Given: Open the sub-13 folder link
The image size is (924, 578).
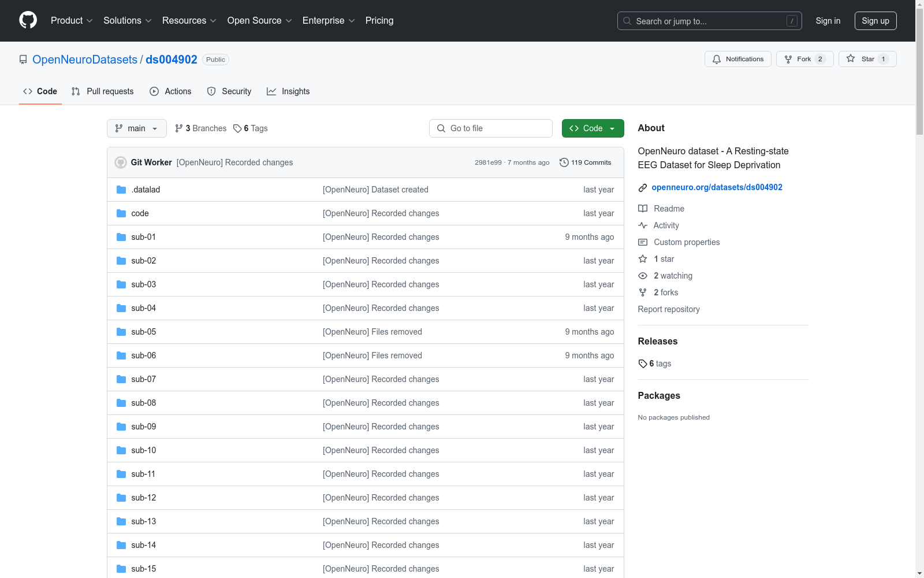Looking at the screenshot, I should 144,521.
